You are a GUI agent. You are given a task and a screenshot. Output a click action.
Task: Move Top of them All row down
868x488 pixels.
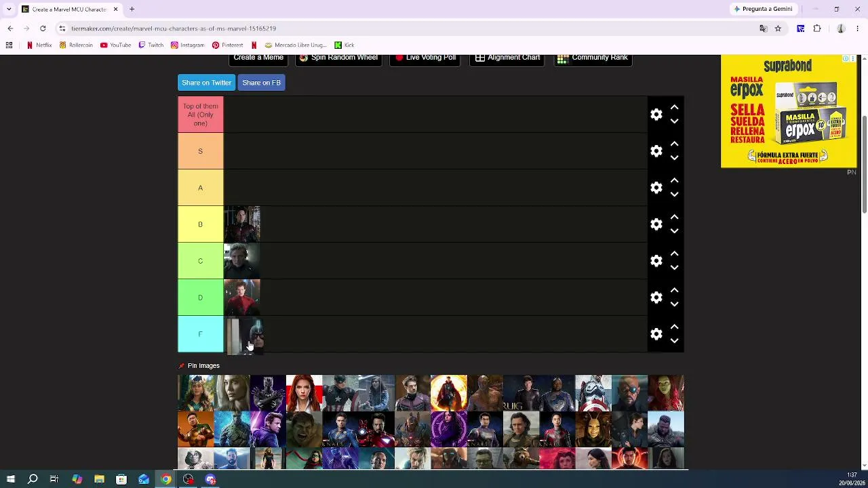pos(674,121)
